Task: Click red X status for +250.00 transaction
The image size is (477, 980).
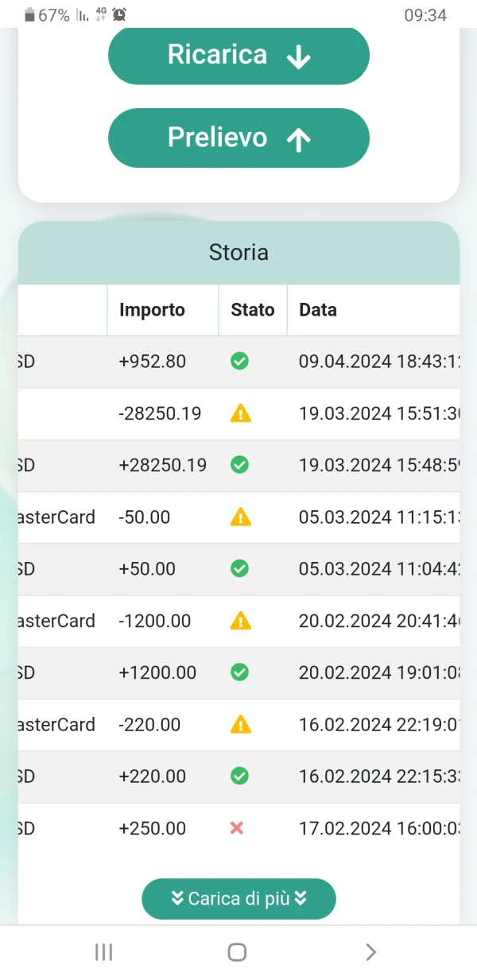Action: point(237,828)
